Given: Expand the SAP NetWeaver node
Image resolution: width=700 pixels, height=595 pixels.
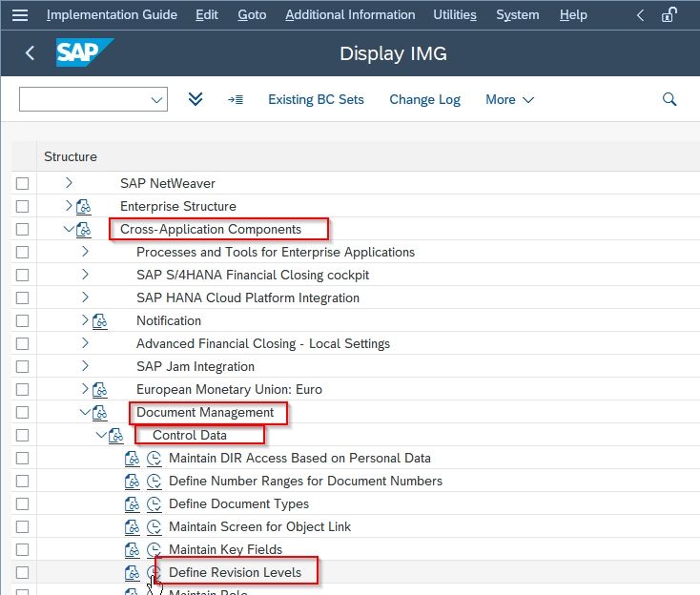Looking at the screenshot, I should 69,182.
